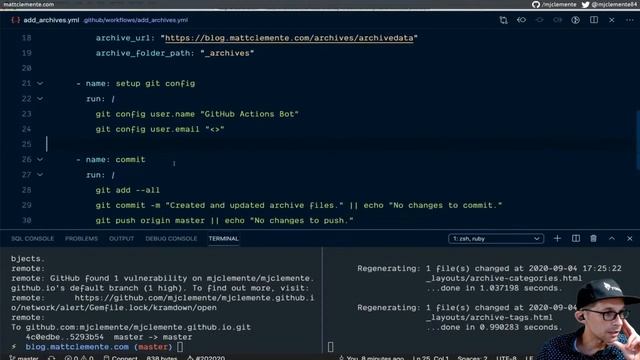Click 'git push origin master' on line 30

pos(150,220)
